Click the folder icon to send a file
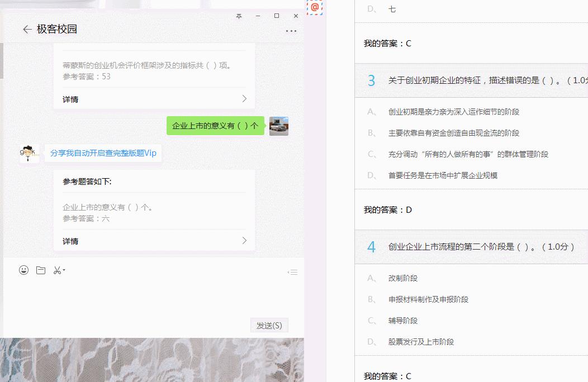This screenshot has width=588, height=382. [41, 270]
